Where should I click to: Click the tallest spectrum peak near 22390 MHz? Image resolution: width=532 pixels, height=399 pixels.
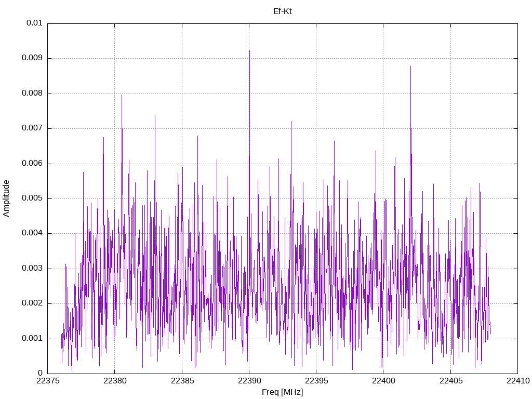[250, 51]
